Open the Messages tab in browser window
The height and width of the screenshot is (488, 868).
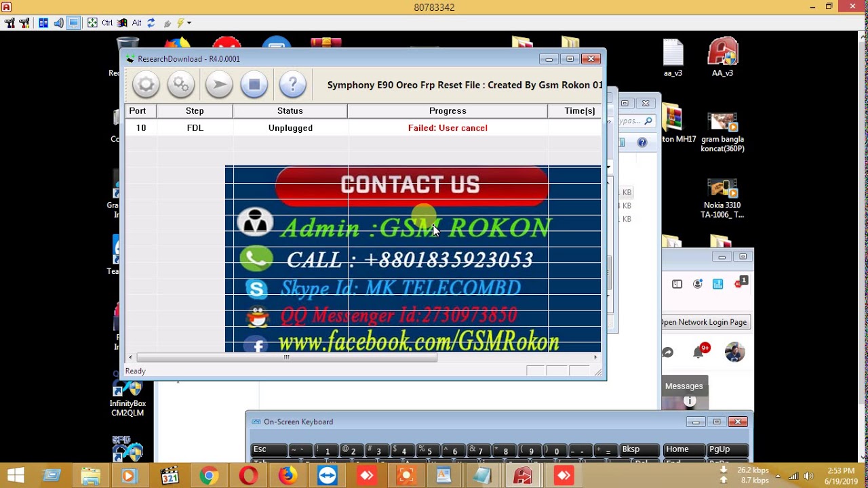pyautogui.click(x=684, y=386)
